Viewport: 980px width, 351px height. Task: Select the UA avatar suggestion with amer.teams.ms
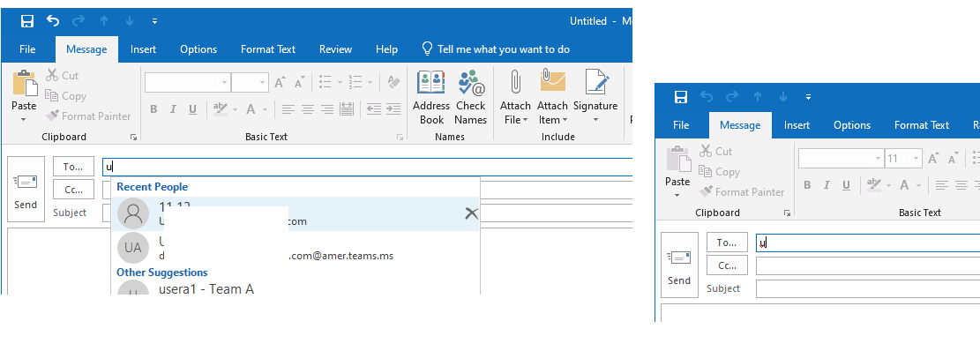coord(295,248)
